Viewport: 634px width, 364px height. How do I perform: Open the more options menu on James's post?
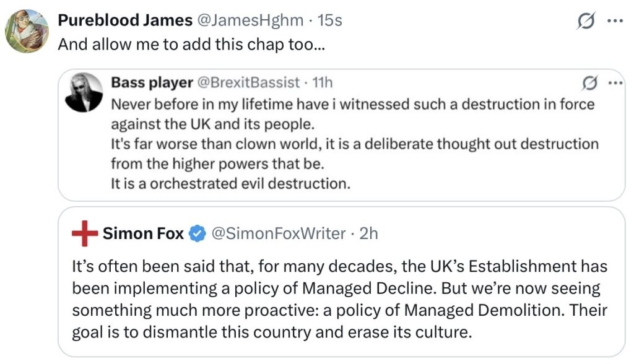tap(614, 21)
